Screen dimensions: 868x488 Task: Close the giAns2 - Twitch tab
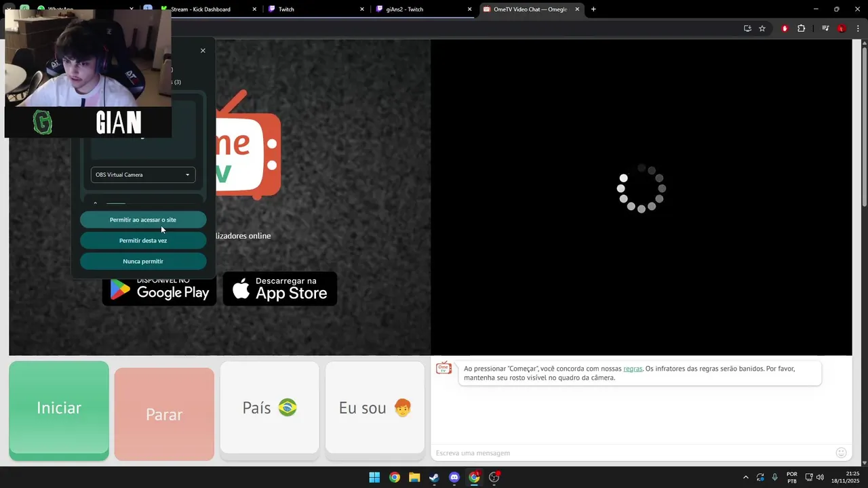(x=469, y=9)
